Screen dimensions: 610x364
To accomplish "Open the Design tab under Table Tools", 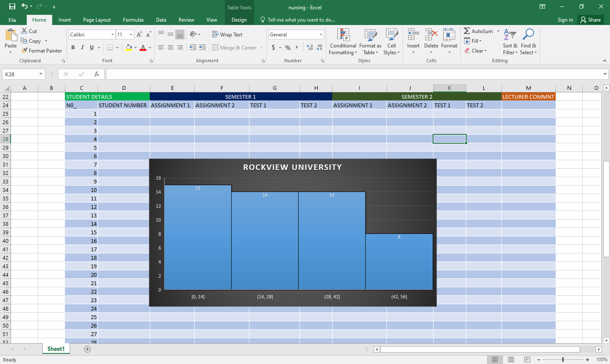I will click(x=239, y=19).
